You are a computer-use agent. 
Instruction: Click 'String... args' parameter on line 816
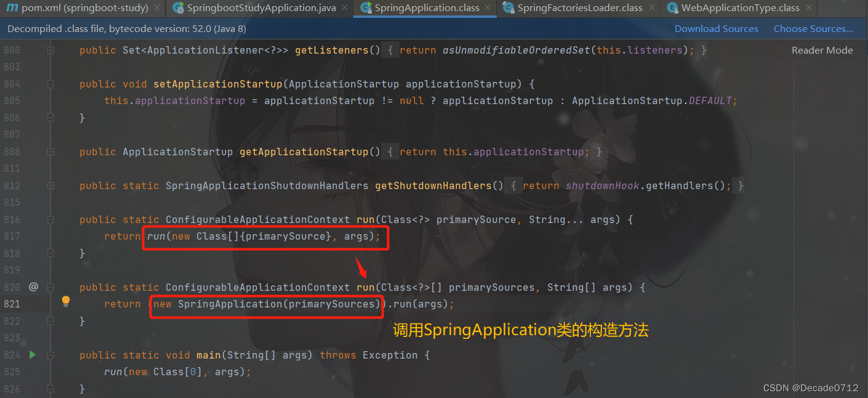[x=575, y=219]
